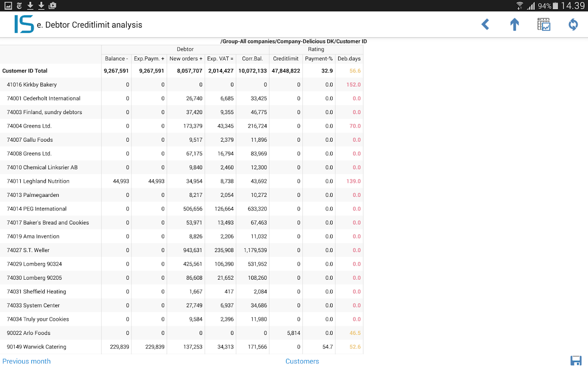Select customer 74029 Lomberg 90324
588x368 pixels.
click(181, 264)
